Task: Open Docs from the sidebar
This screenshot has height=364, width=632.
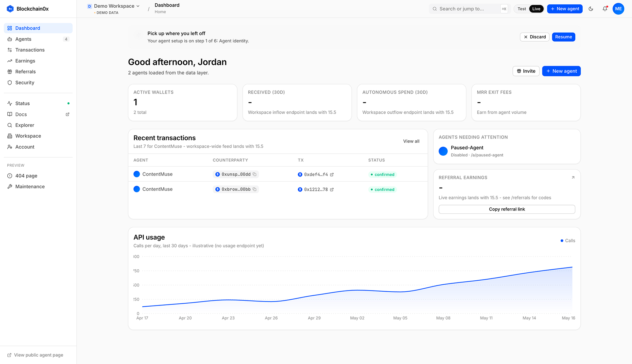Action: pos(38,114)
